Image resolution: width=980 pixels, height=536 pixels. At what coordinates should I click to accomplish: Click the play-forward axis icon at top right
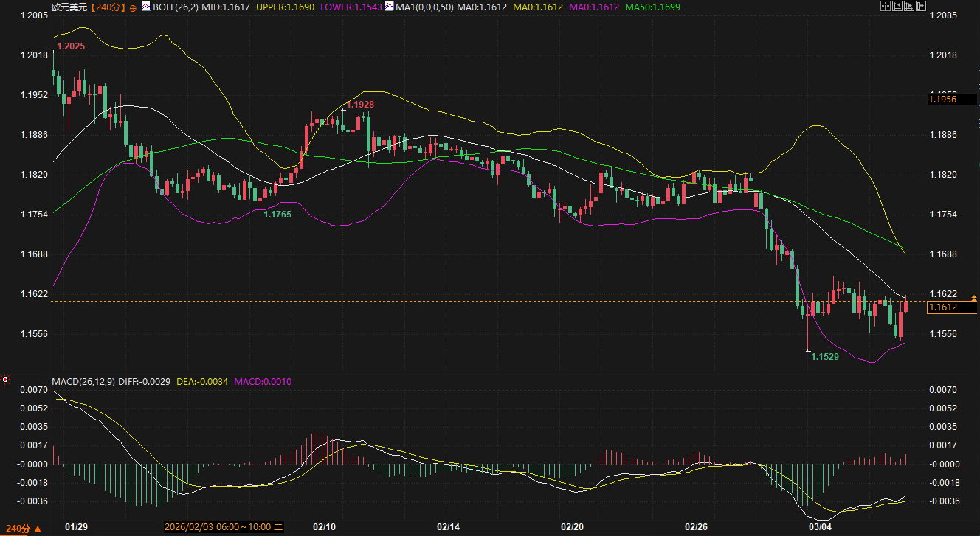(909, 6)
